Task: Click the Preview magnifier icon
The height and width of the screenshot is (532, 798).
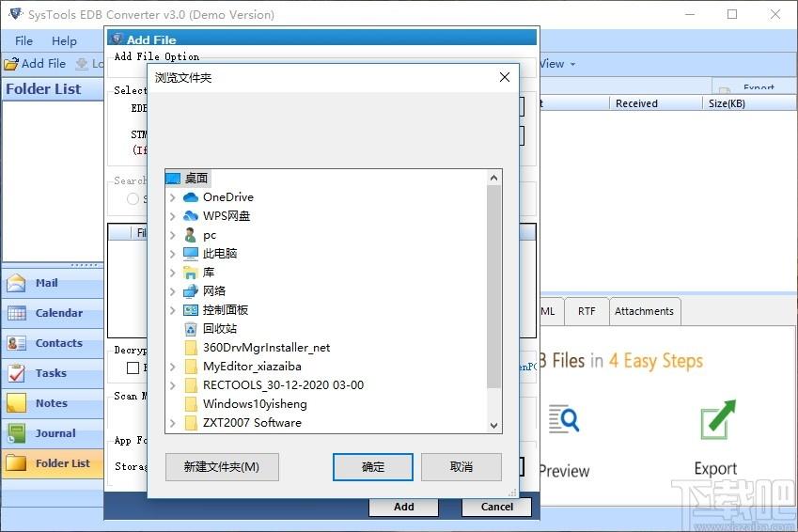Action: [564, 419]
